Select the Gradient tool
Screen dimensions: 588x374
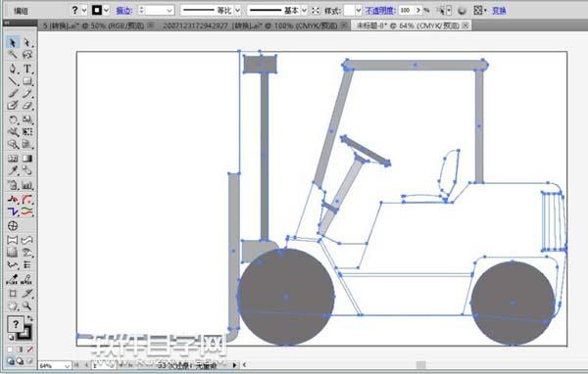coord(27,159)
